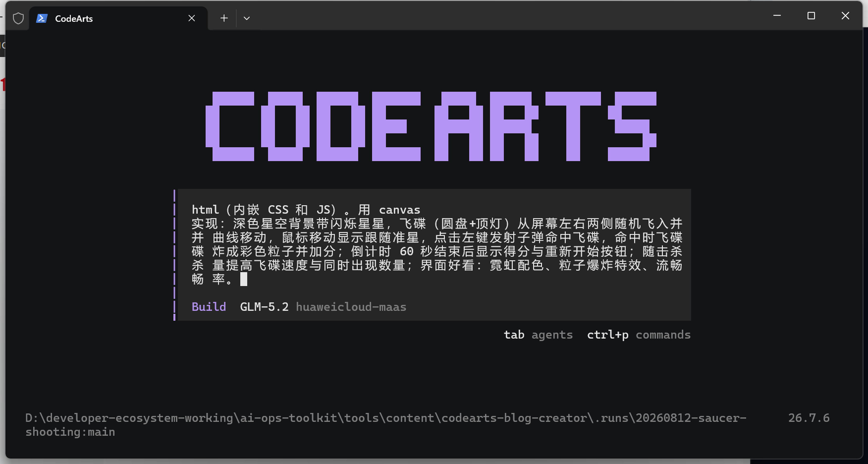Open a new terminal tab
The width and height of the screenshot is (868, 464).
pos(224,18)
